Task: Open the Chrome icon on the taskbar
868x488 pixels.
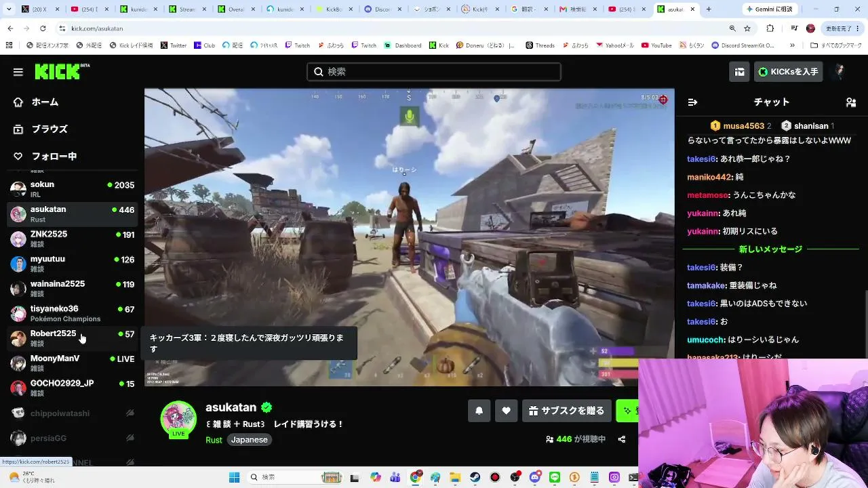Action: [416, 477]
